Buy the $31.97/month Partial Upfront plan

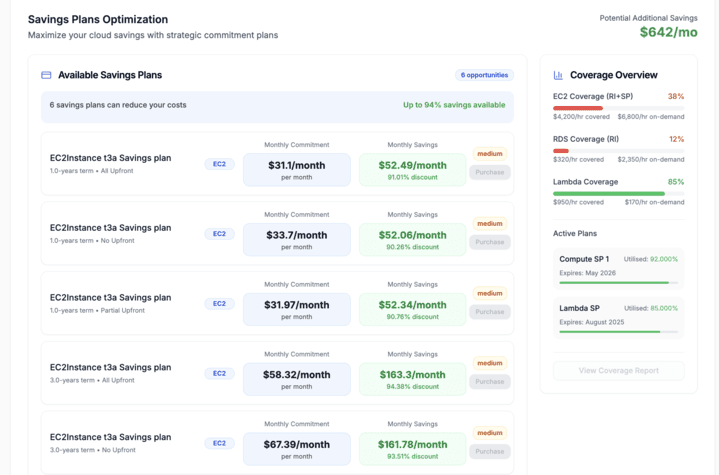click(490, 312)
